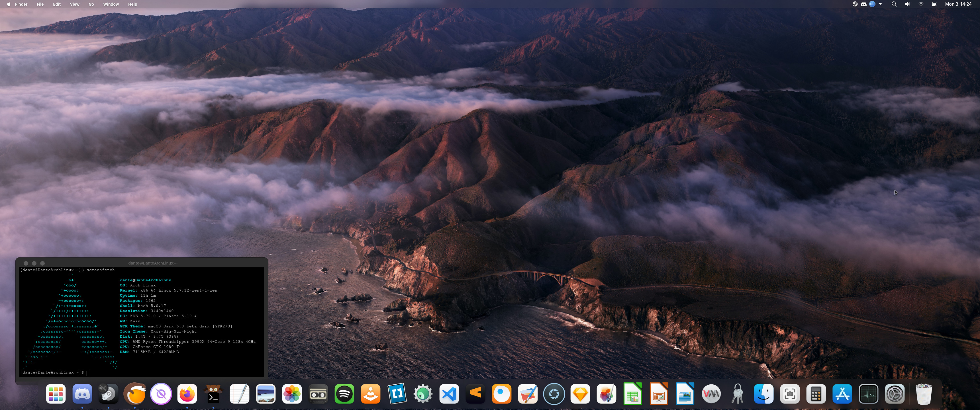980x410 pixels.
Task: Open the Edit menu
Action: tap(57, 4)
